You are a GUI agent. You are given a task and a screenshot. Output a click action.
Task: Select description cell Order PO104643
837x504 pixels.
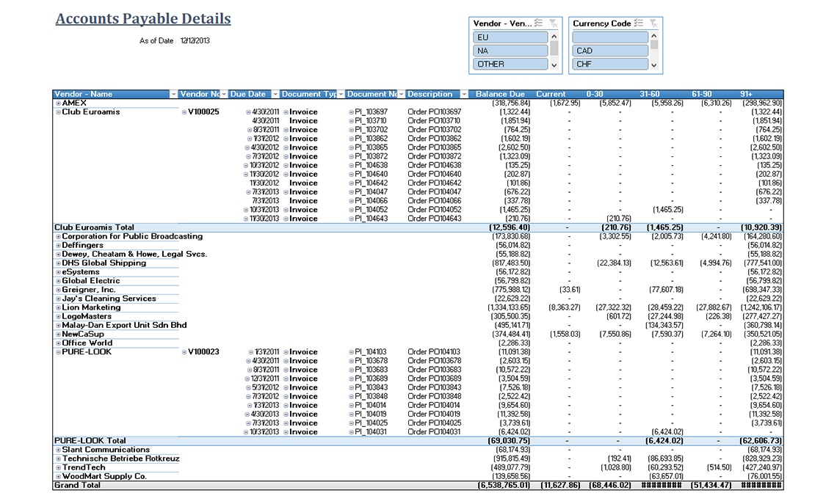pyautogui.click(x=435, y=219)
